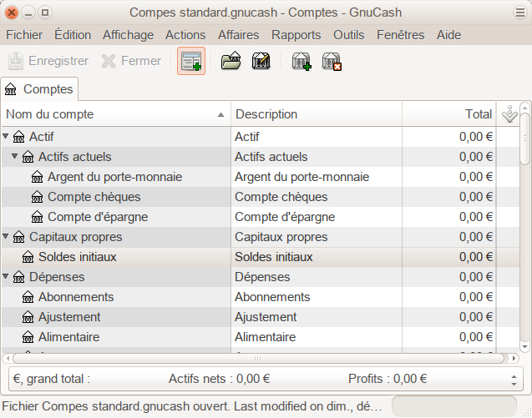Click the Alimentaire account icon
This screenshot has height=418, width=532.
pos(28,337)
